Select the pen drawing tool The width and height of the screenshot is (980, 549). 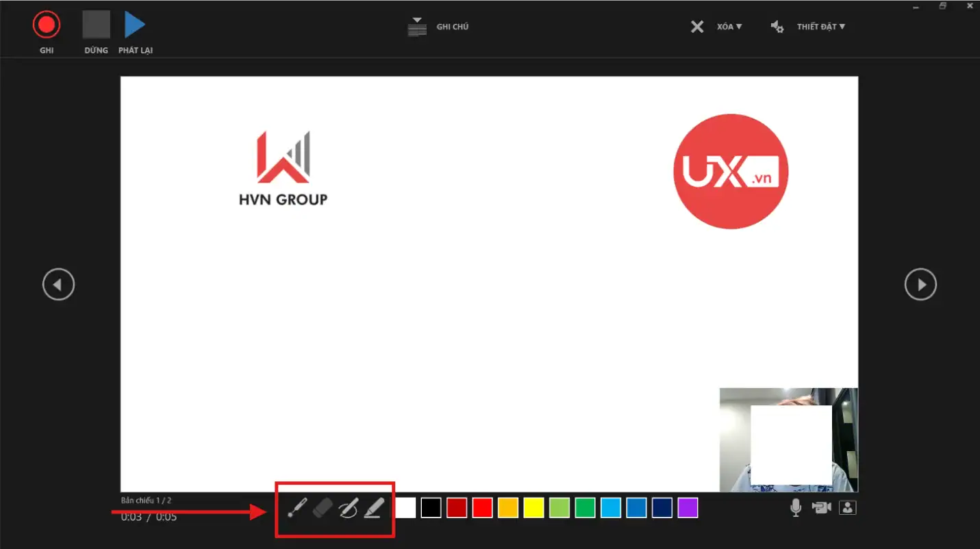click(348, 508)
